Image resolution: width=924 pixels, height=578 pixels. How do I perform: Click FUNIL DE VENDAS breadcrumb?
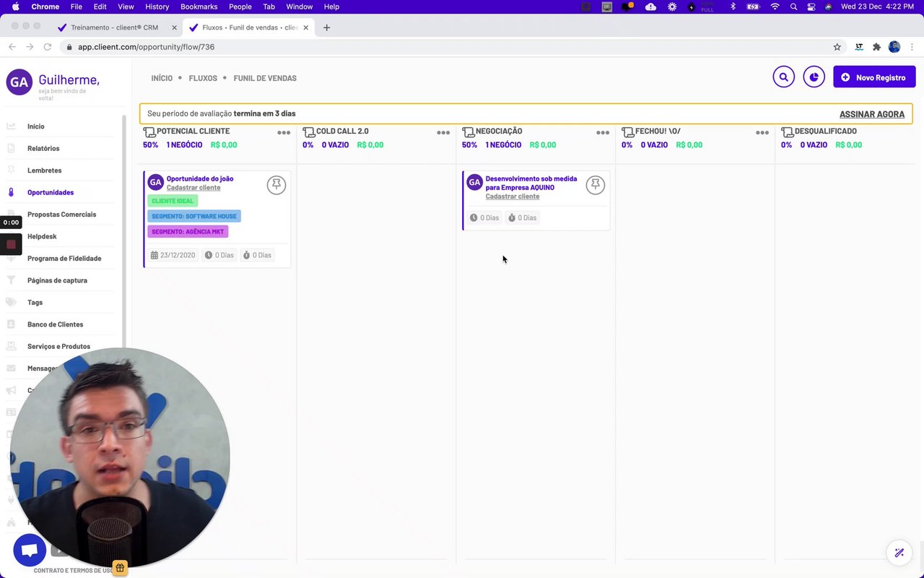[x=265, y=78]
